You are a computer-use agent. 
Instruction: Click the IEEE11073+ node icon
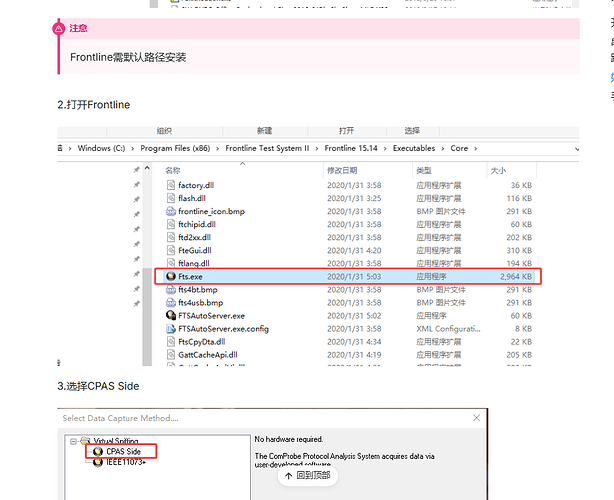click(x=98, y=462)
